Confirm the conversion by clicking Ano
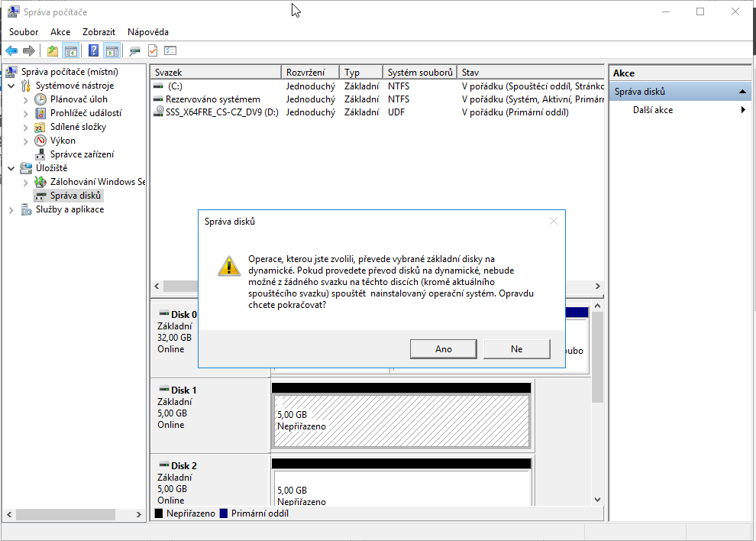This screenshot has height=541, width=756. (443, 349)
